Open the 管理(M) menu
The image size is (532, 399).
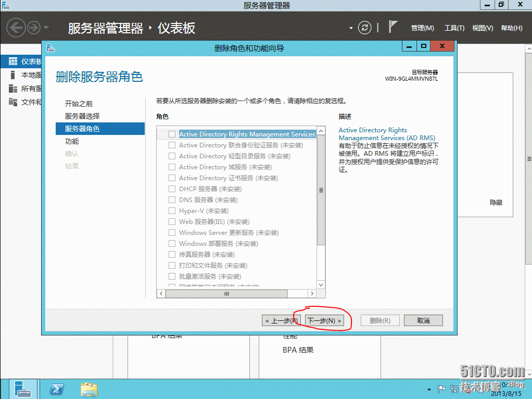click(422, 28)
